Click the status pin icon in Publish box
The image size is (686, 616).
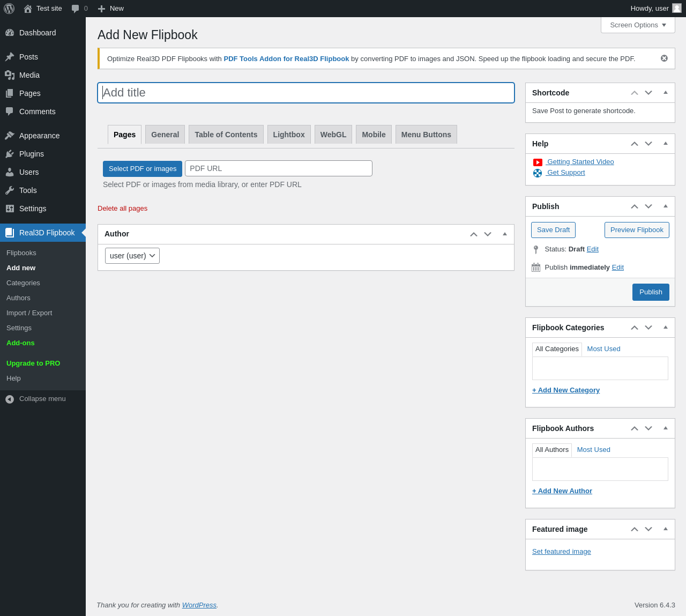point(536,250)
